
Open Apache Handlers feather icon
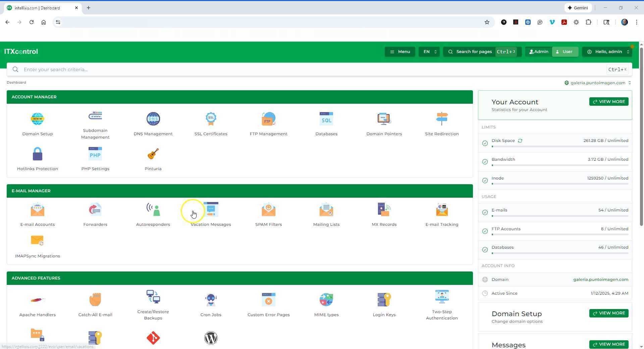click(38, 300)
